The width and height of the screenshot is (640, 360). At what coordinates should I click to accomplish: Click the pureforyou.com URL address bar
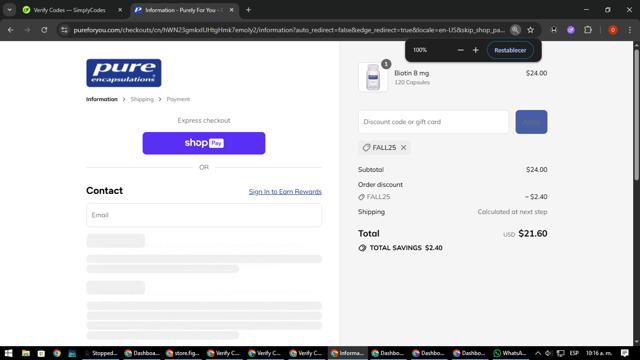click(289, 30)
